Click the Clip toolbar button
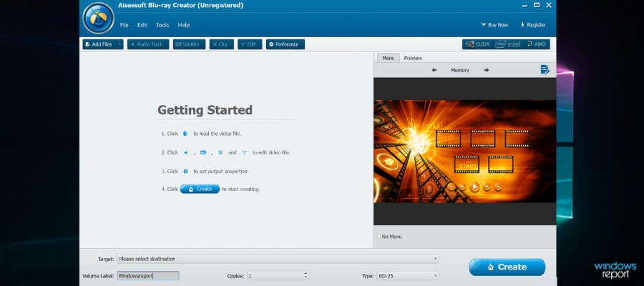644x286 pixels. click(x=221, y=44)
